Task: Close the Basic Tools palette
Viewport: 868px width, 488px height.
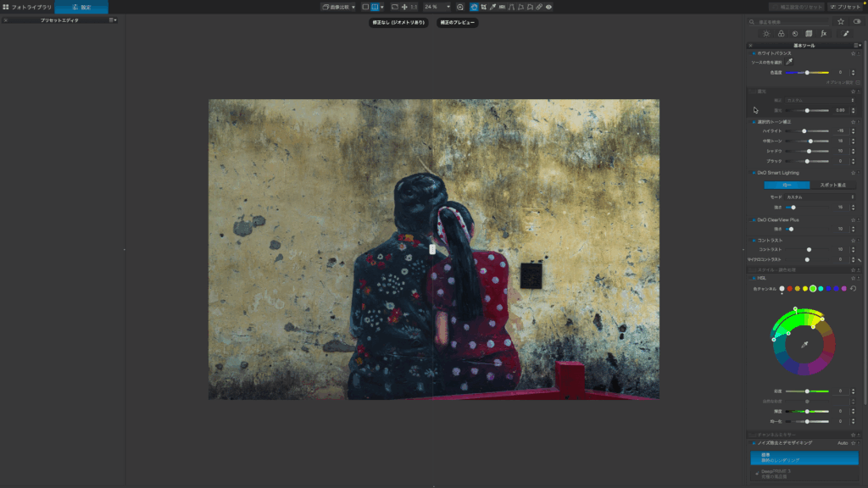Action: coord(751,46)
